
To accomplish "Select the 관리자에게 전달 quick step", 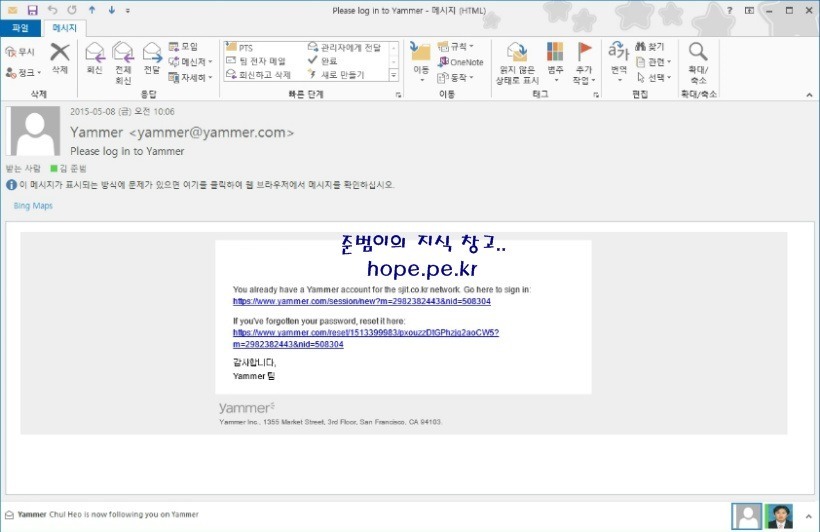I will click(345, 48).
